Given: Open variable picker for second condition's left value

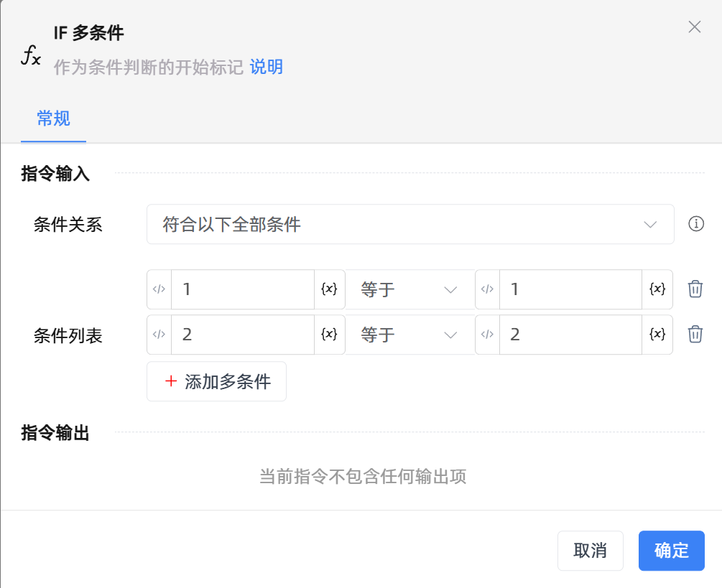Looking at the screenshot, I should (329, 335).
